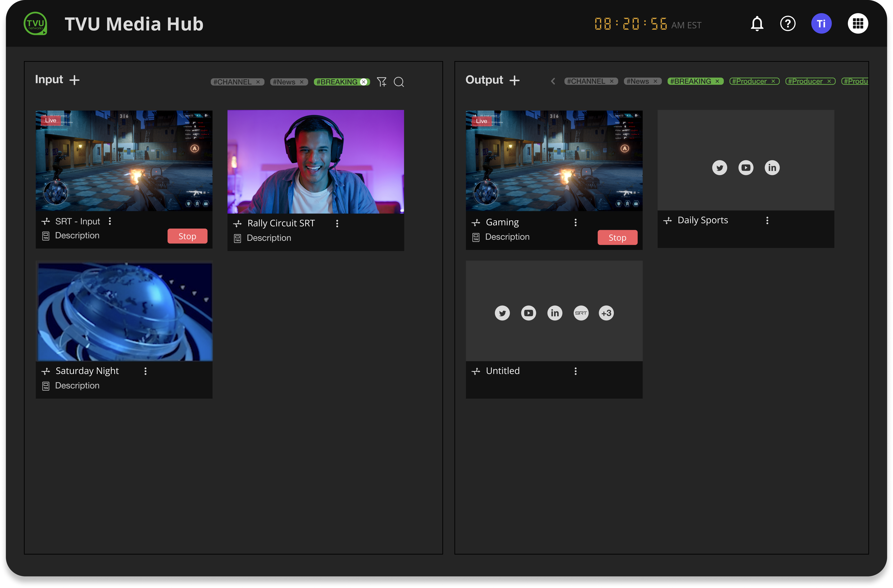Viewport: 893px width, 588px height.
Task: Remove the #News tag from Input filters
Action: (302, 82)
